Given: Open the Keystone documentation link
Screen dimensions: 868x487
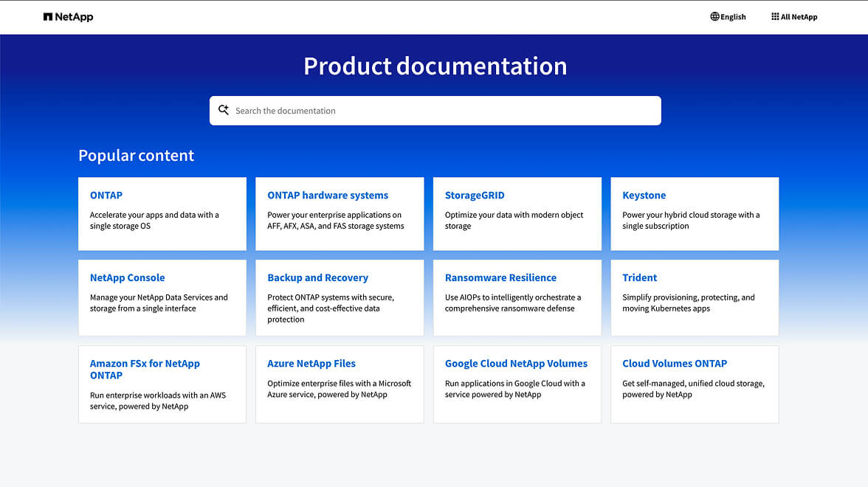Looking at the screenshot, I should click(x=644, y=196).
